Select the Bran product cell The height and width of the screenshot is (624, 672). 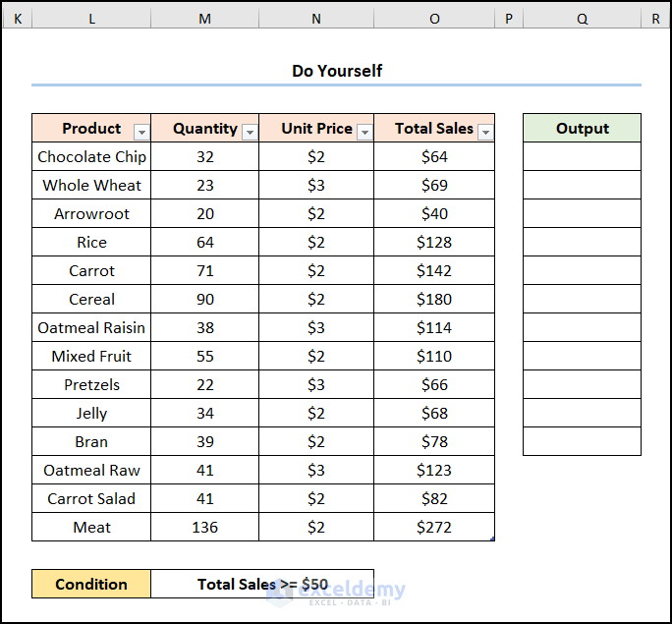(91, 442)
